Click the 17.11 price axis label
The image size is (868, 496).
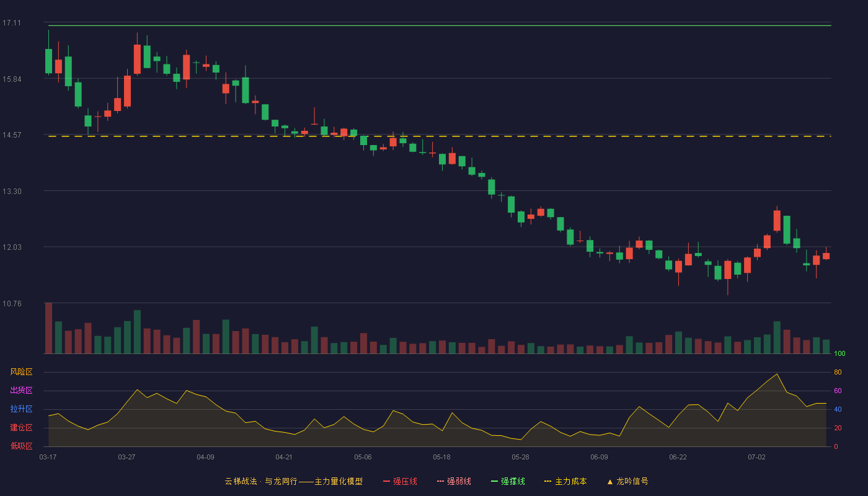12,23
